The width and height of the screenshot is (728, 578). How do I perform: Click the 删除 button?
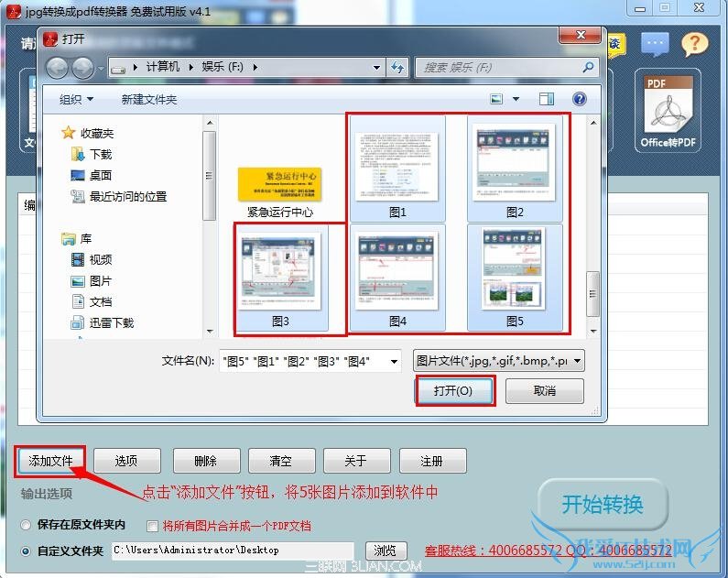pyautogui.click(x=206, y=461)
